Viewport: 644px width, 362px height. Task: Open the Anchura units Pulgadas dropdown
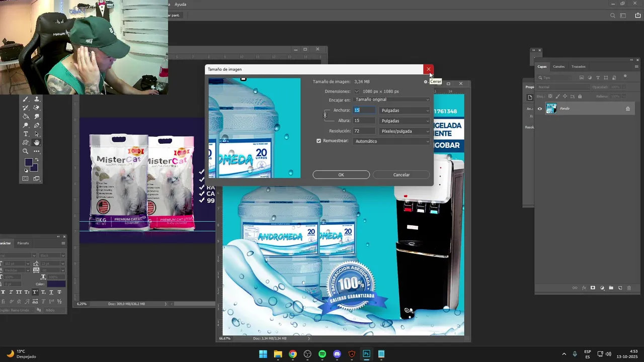[x=405, y=110]
